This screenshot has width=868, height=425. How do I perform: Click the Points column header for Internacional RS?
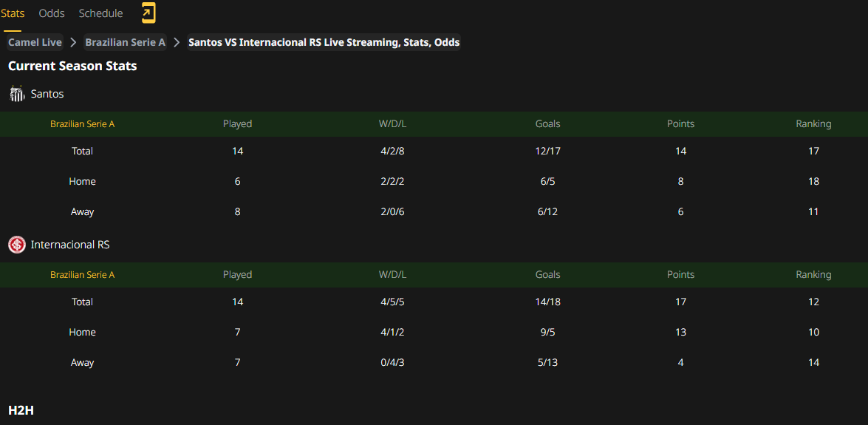pos(680,275)
